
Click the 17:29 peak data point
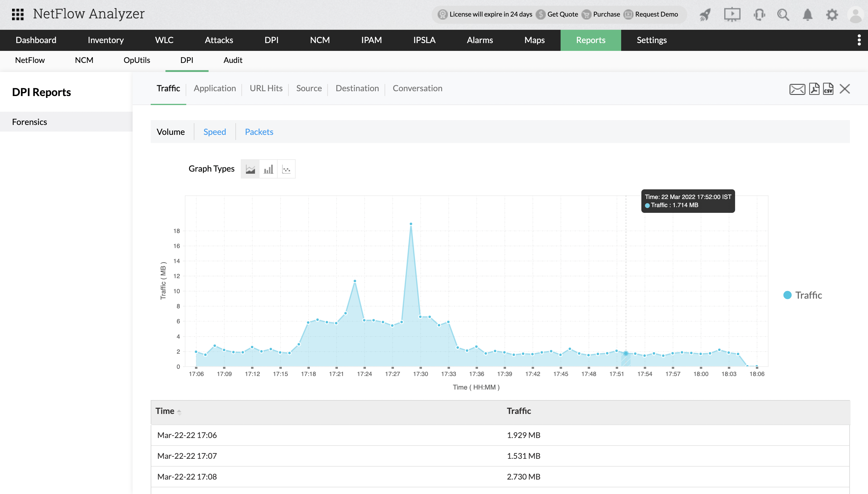411,224
